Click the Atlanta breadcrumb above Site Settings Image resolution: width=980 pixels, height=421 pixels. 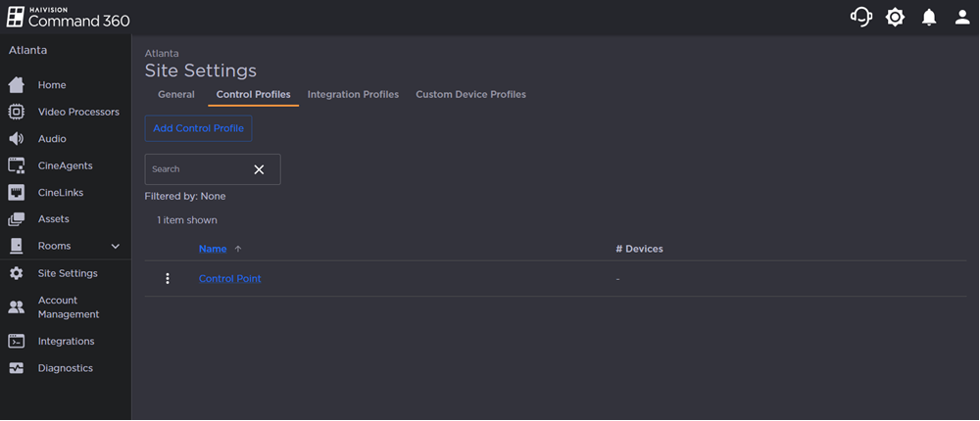(162, 54)
